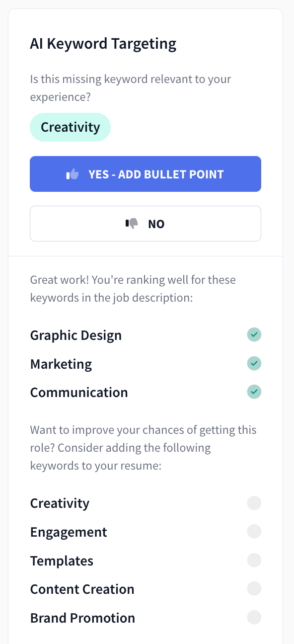
Task: Click the gray status circle beside Templates
Action: (x=254, y=560)
